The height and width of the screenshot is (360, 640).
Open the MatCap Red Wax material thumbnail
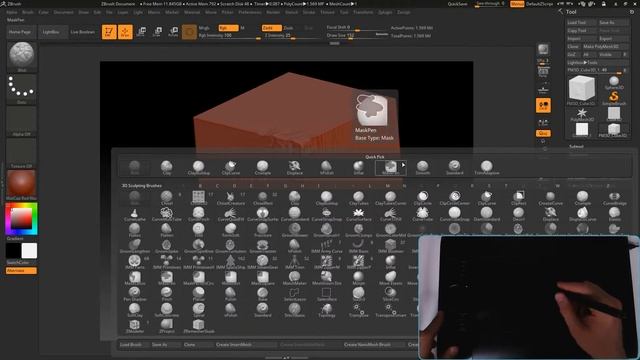pyautogui.click(x=22, y=184)
